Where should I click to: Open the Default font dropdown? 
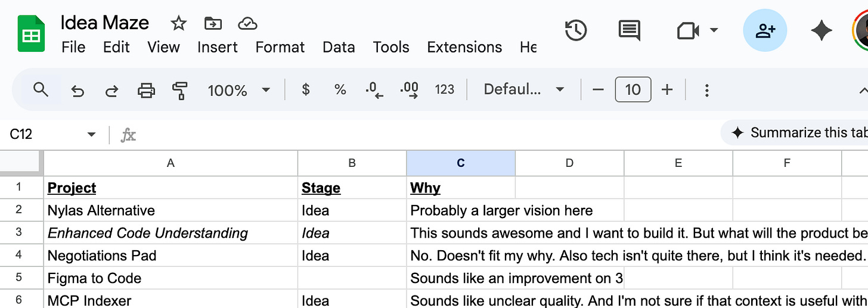coord(523,90)
